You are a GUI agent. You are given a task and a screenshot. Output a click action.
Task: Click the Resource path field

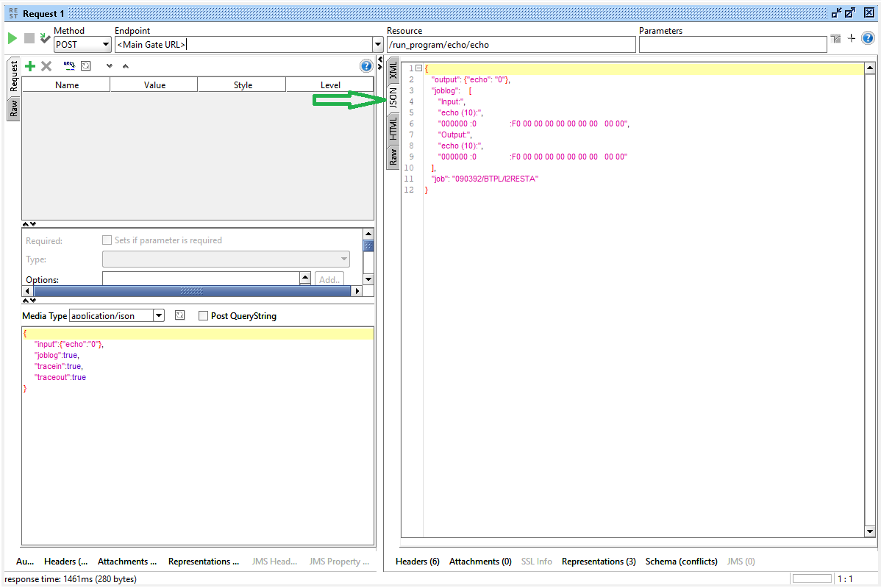pyautogui.click(x=511, y=44)
